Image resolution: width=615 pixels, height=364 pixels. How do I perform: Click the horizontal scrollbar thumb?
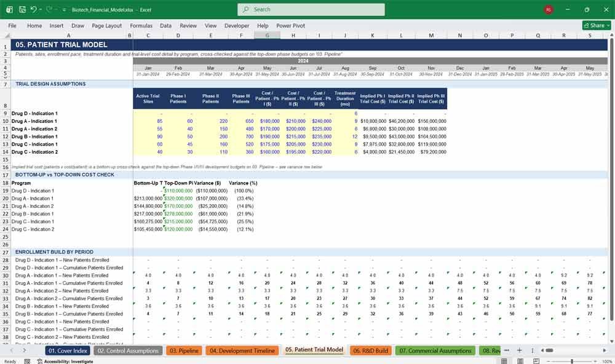(x=549, y=350)
